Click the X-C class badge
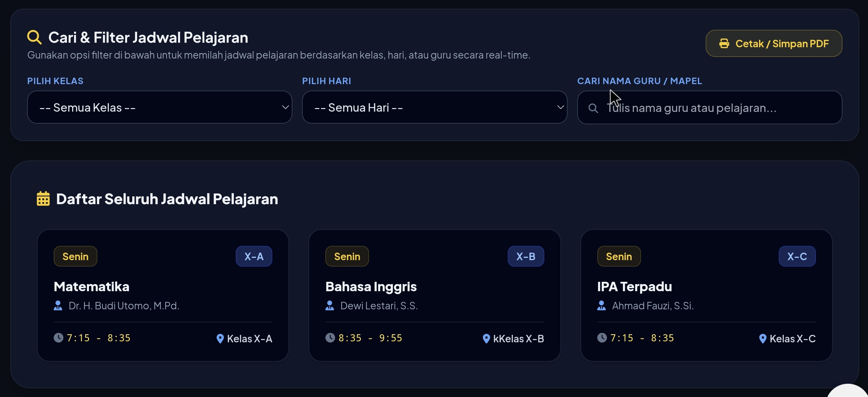 (797, 257)
